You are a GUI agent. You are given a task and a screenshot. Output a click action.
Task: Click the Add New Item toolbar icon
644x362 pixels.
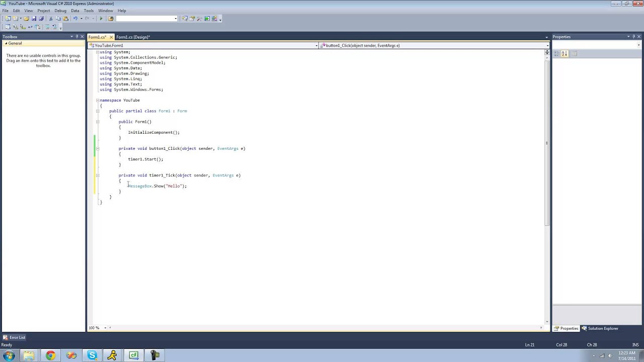16,19
